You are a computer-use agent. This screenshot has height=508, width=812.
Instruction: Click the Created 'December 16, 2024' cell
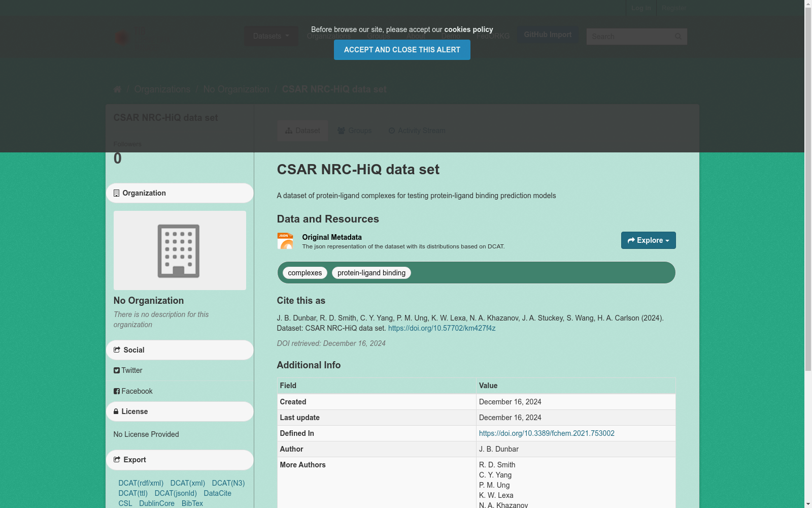tap(576, 402)
